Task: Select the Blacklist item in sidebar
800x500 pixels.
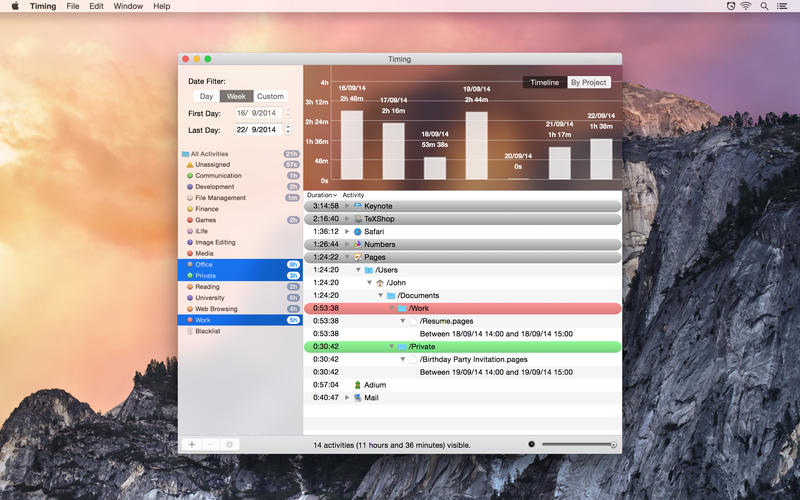Action: pyautogui.click(x=207, y=331)
